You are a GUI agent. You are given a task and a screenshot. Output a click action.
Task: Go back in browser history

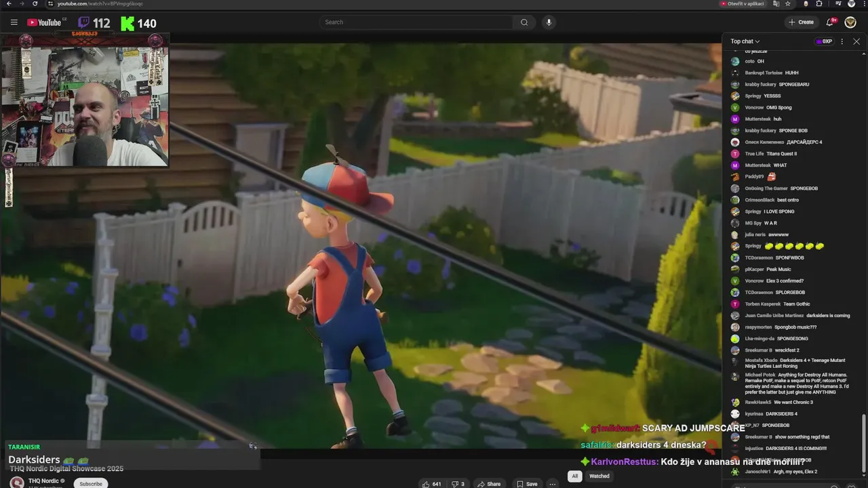click(8, 3)
